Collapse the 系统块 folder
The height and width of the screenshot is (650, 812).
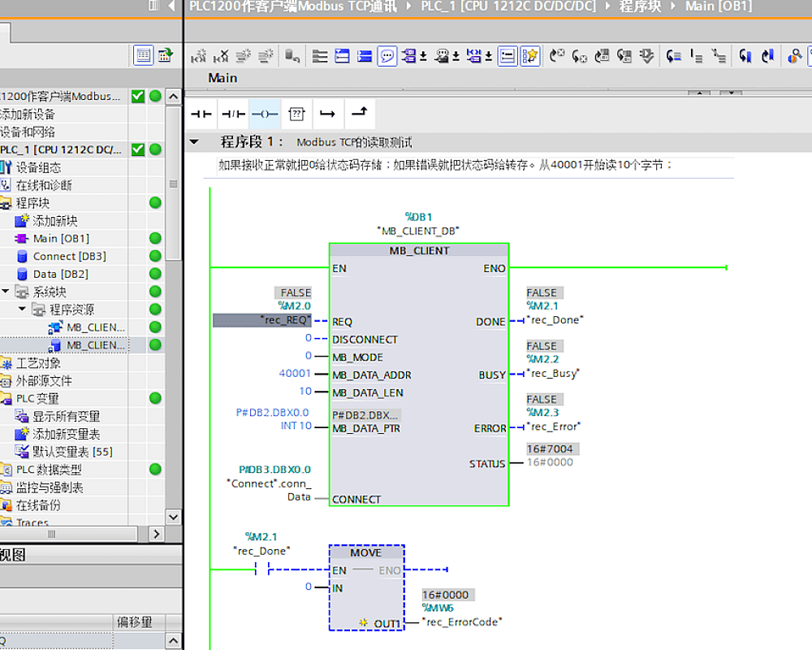pos(5,292)
